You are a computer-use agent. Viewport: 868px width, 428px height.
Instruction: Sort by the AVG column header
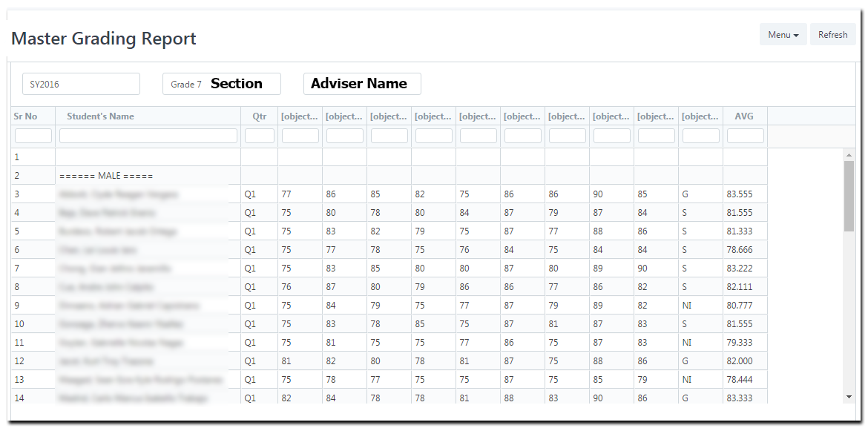(x=744, y=116)
